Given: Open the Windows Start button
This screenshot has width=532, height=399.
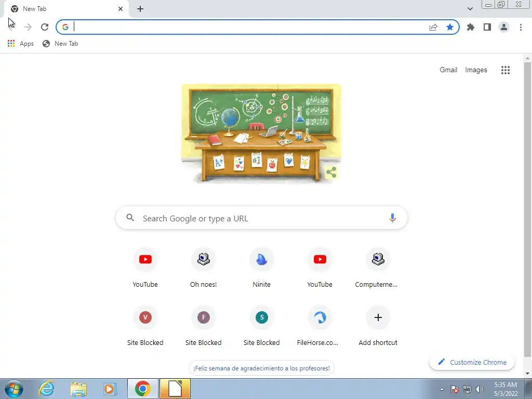Looking at the screenshot, I should click(x=14, y=389).
